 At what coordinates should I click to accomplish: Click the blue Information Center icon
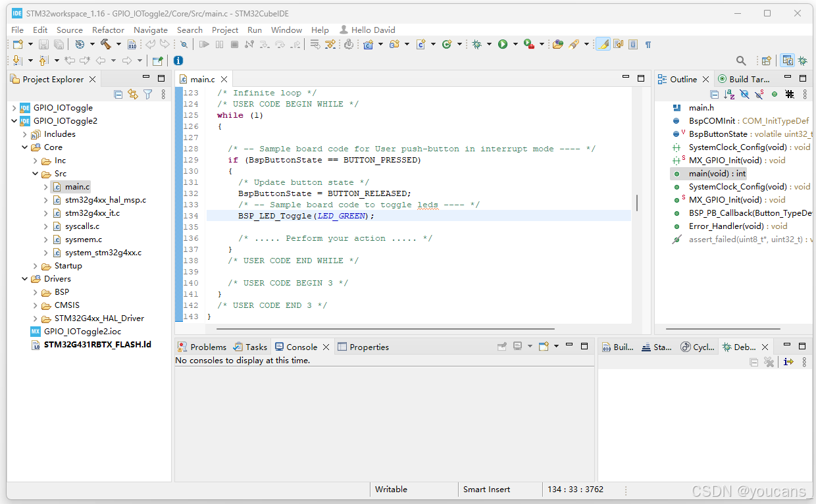click(x=178, y=61)
